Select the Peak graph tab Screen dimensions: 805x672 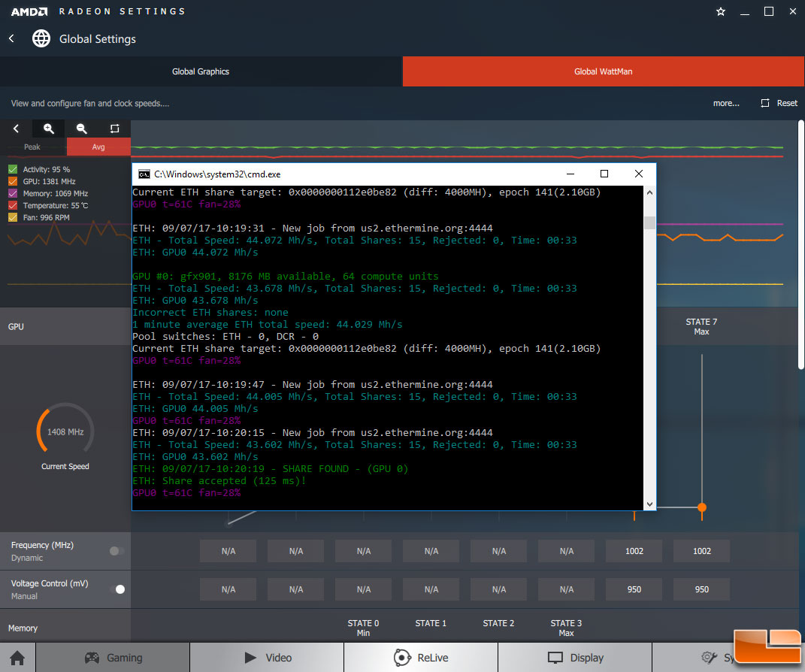click(33, 147)
